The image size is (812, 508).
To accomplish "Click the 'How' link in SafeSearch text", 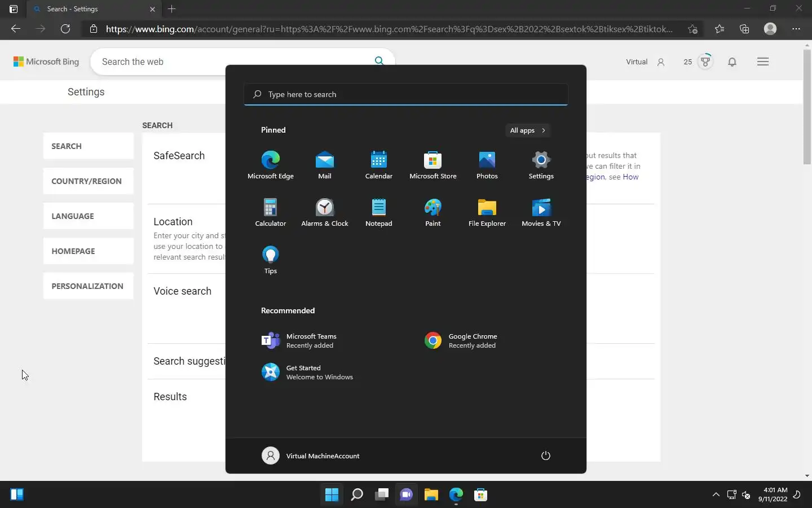I will [x=630, y=177].
